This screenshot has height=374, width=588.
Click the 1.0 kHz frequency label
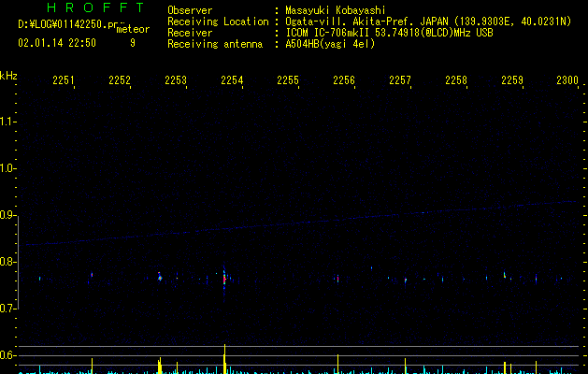click(x=7, y=168)
